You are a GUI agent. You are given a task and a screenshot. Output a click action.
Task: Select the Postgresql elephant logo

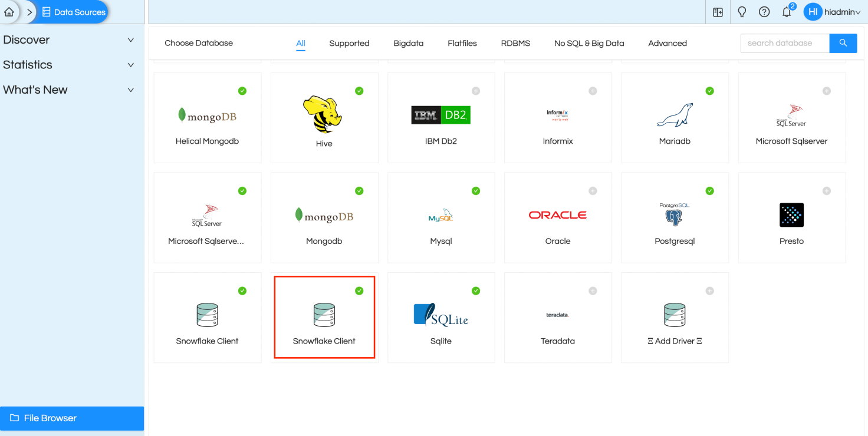pyautogui.click(x=675, y=215)
